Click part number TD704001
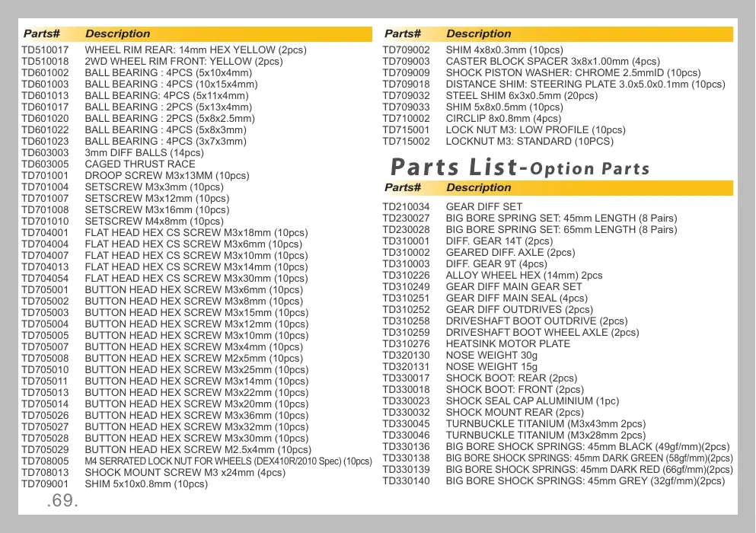Image resolution: width=756 pixels, height=533 pixels. (45, 232)
